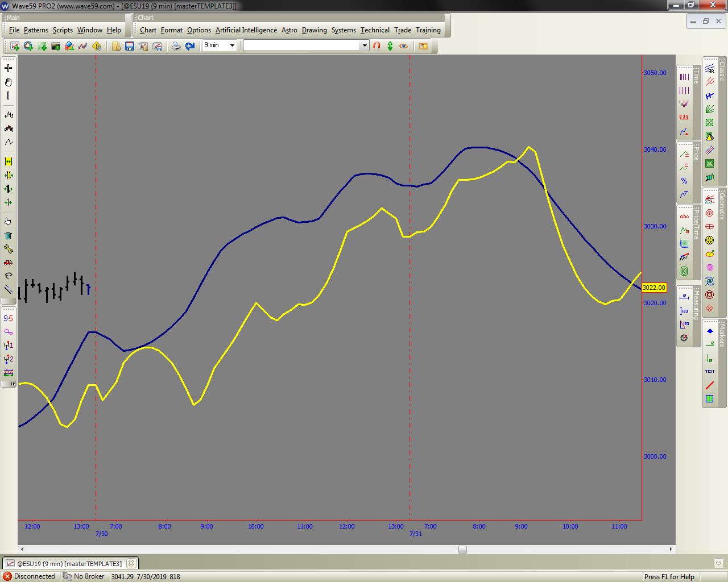Open the empty symbol combo box arrow
Viewport: 728px width, 582px height.
pyautogui.click(x=365, y=45)
